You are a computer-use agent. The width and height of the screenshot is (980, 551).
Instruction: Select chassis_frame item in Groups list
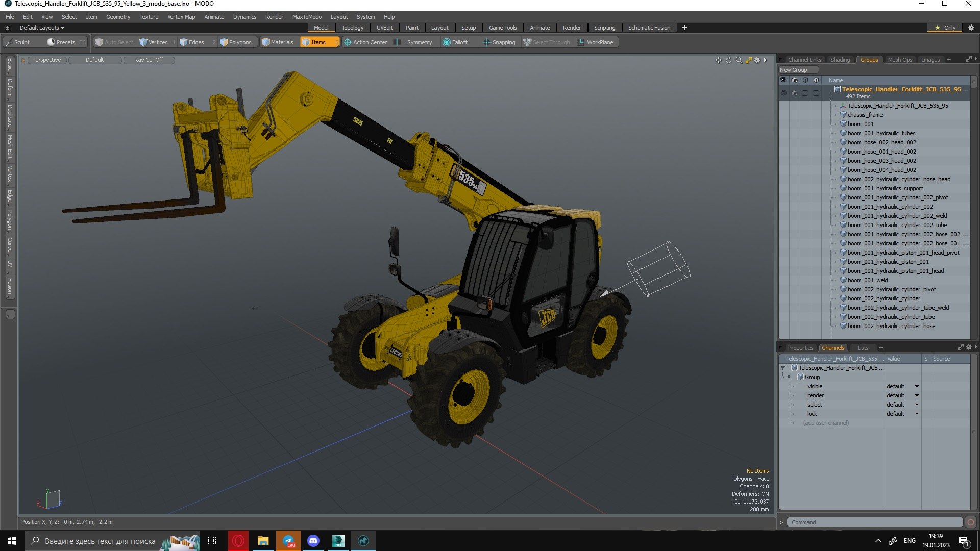click(x=865, y=115)
